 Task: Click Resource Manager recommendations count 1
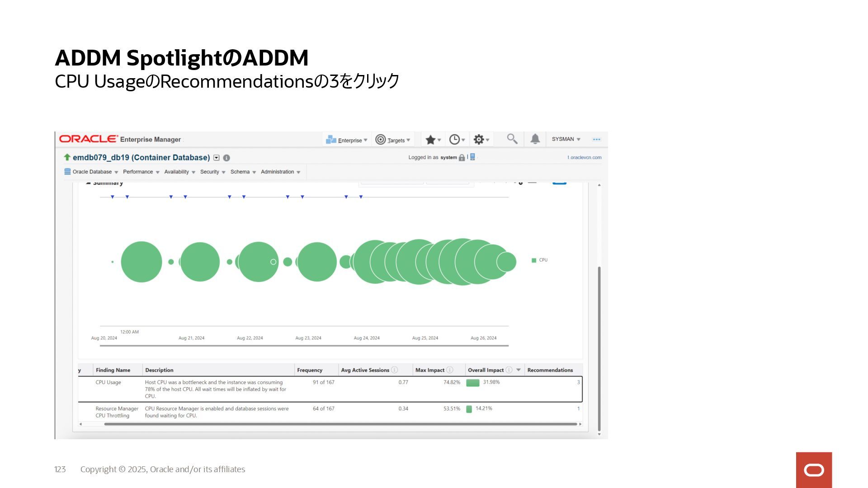pyautogui.click(x=578, y=408)
